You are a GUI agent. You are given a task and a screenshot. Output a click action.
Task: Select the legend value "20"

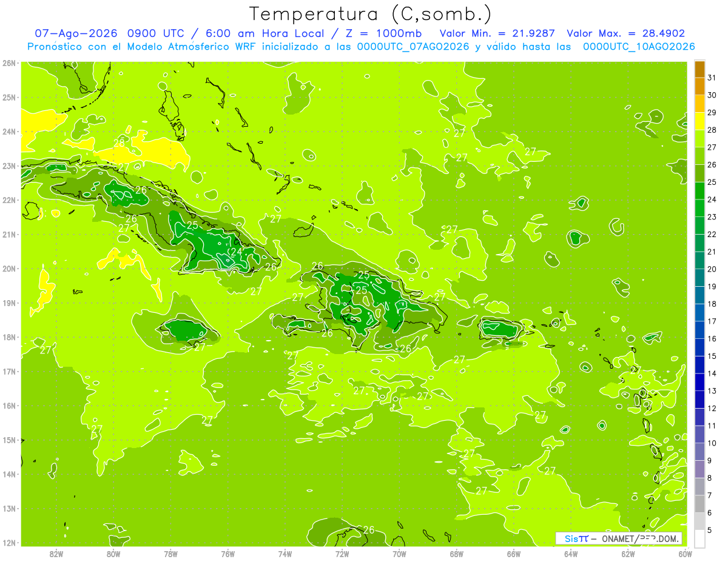point(712,269)
